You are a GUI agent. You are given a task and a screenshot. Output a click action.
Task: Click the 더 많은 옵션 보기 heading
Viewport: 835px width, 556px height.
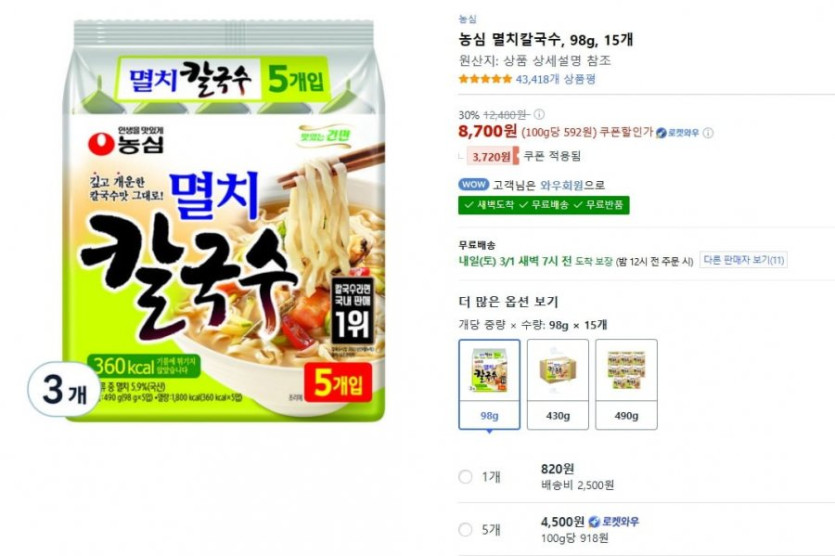[x=507, y=301]
